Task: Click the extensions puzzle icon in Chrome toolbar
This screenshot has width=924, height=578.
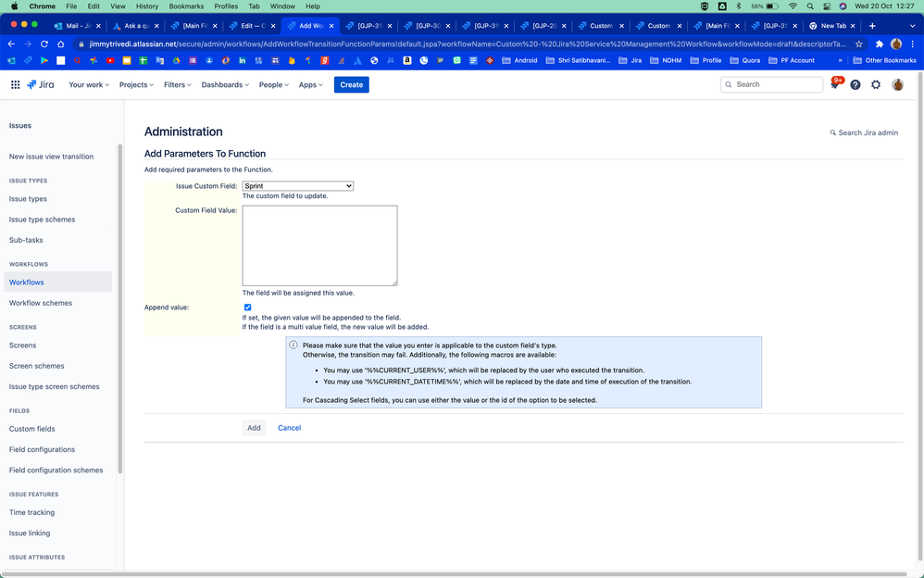Action: point(878,43)
